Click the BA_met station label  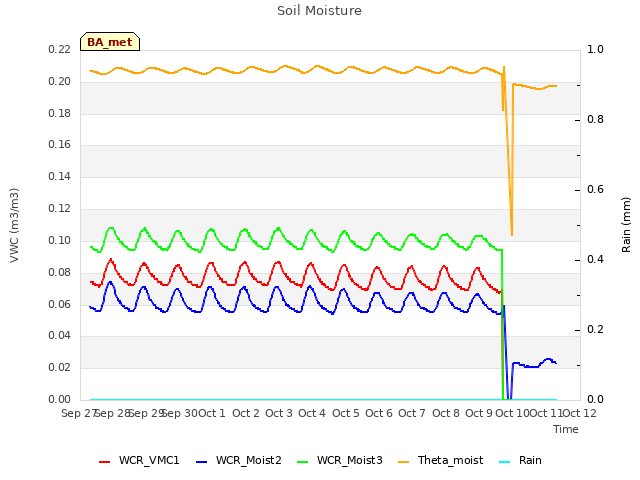[110, 42]
